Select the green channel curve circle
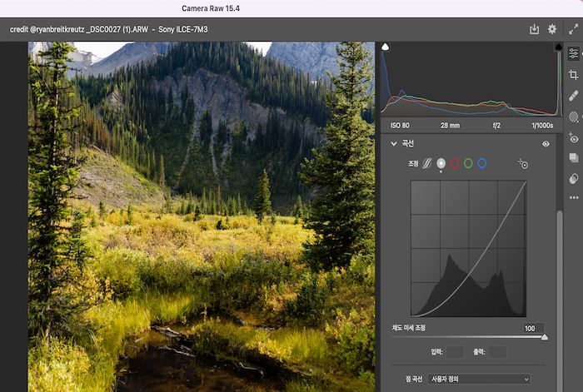The image size is (583, 392). point(468,163)
